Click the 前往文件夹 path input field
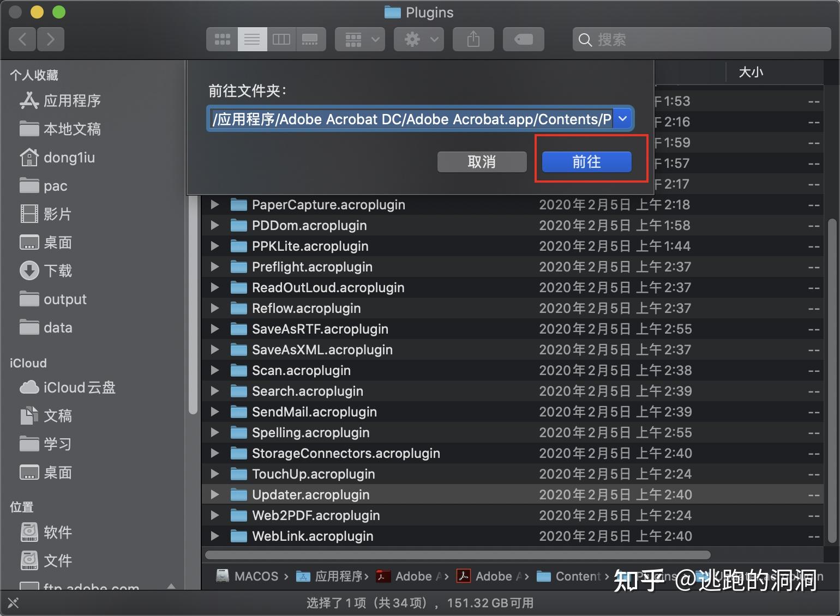Image resolution: width=840 pixels, height=616 pixels. pyautogui.click(x=410, y=118)
